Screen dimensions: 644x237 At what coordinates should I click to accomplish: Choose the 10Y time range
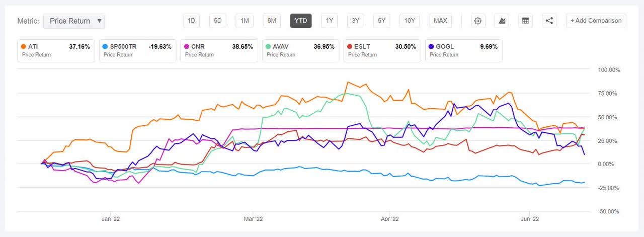click(410, 21)
